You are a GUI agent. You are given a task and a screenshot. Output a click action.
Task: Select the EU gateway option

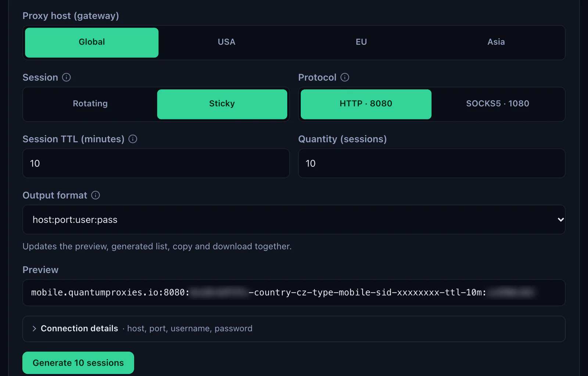point(361,42)
